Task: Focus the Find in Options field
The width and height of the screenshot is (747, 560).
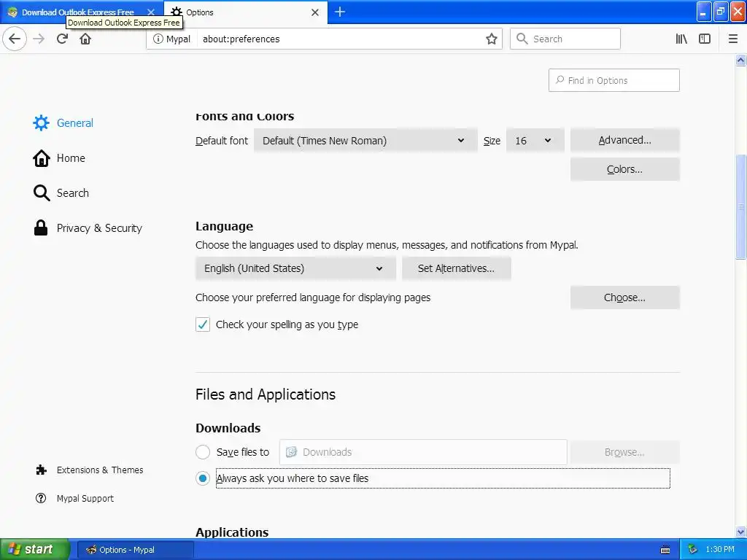Action: tap(614, 80)
